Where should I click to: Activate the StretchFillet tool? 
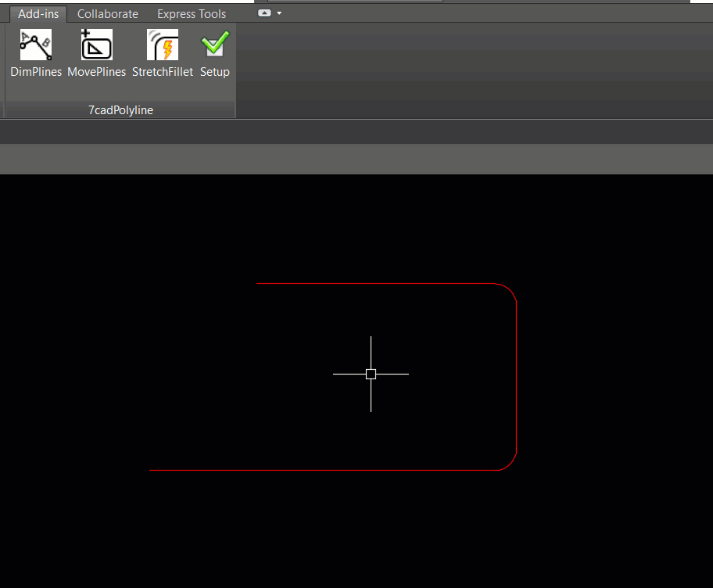pyautogui.click(x=163, y=52)
